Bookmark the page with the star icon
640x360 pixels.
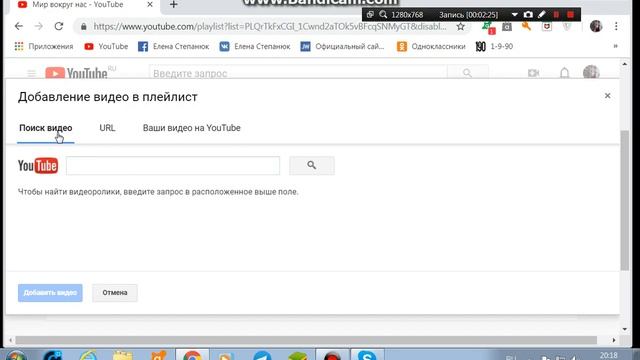pyautogui.click(x=460, y=27)
